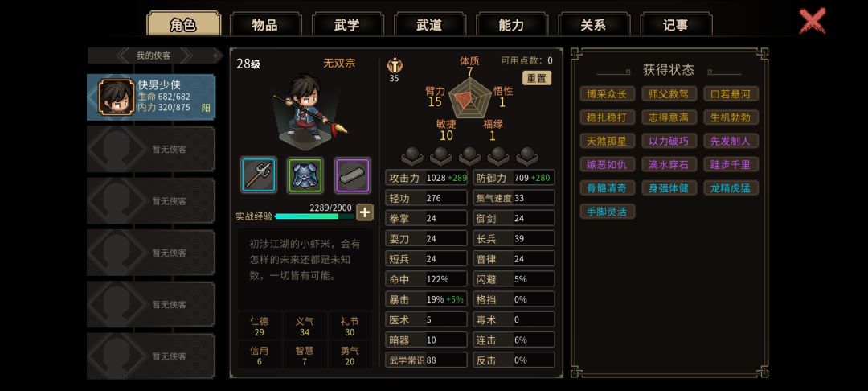
Task: Click the right arrow of 我的侠客
Action: coord(186,56)
